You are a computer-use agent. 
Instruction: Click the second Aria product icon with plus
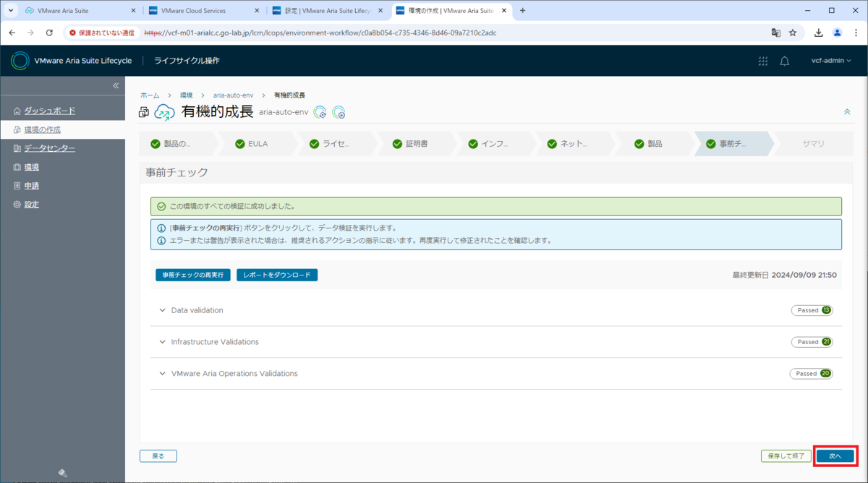click(339, 112)
